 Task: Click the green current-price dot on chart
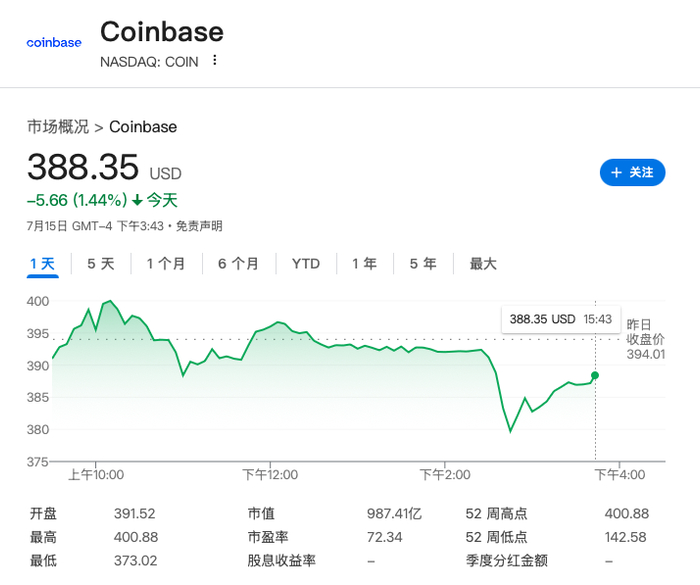(595, 375)
